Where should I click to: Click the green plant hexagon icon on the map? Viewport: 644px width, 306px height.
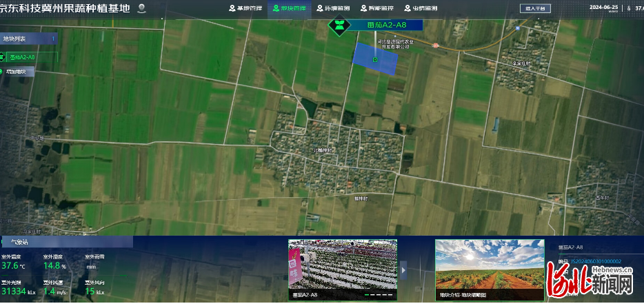[339, 26]
